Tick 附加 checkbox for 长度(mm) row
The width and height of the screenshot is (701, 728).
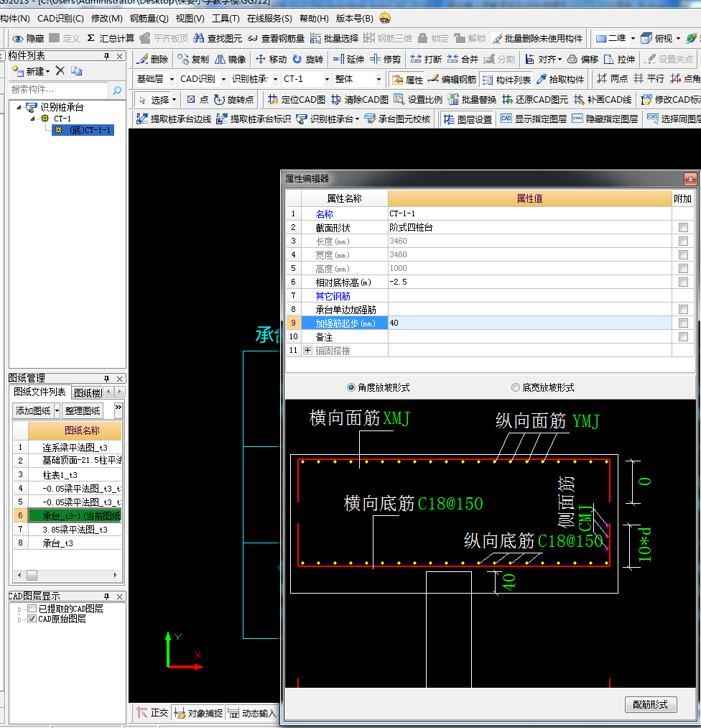(683, 241)
